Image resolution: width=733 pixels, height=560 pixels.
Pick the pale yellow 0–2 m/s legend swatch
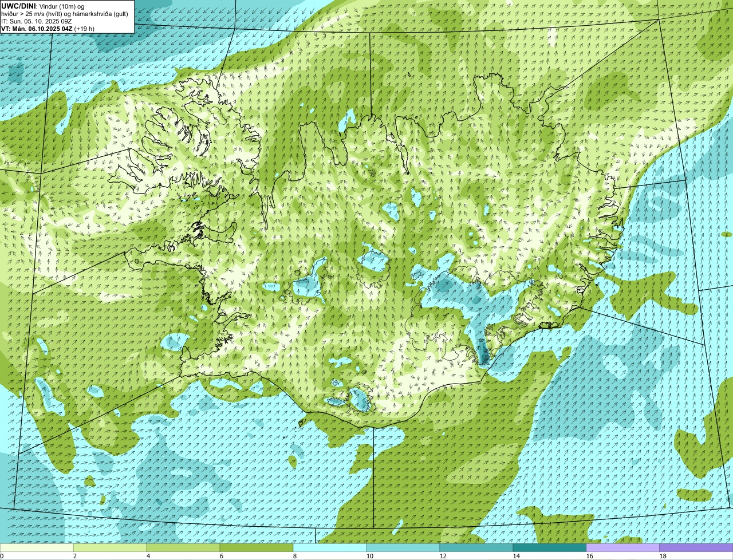coord(37,548)
